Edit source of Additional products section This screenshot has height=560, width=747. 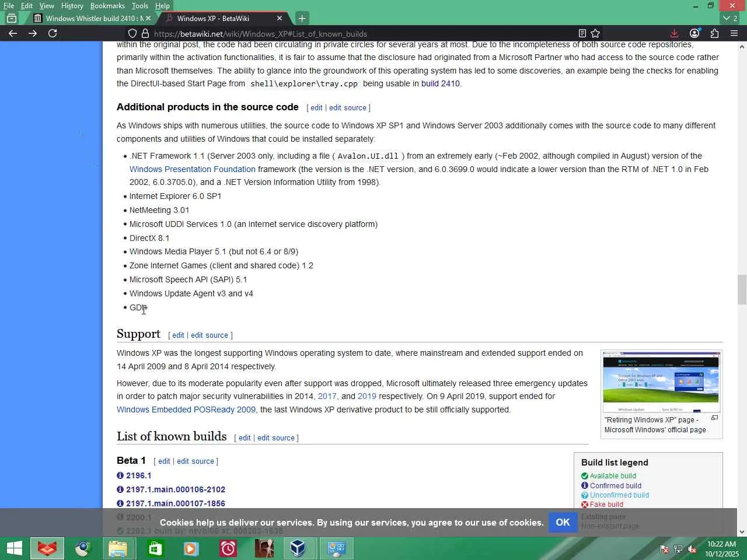[348, 108]
